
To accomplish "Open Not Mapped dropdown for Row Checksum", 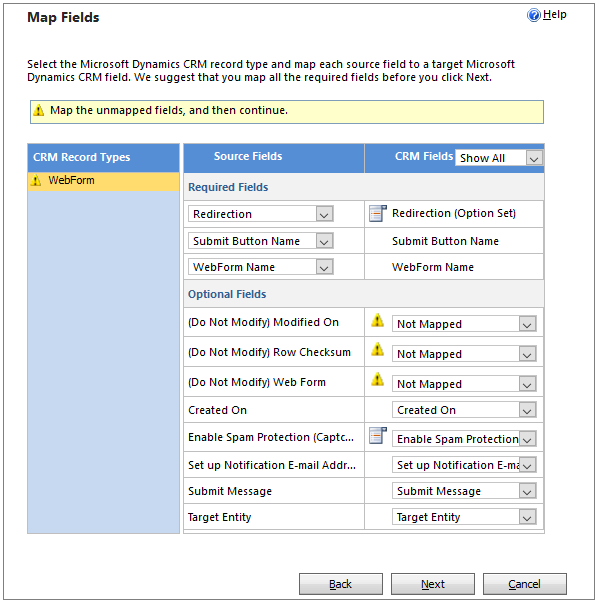I will click(464, 354).
